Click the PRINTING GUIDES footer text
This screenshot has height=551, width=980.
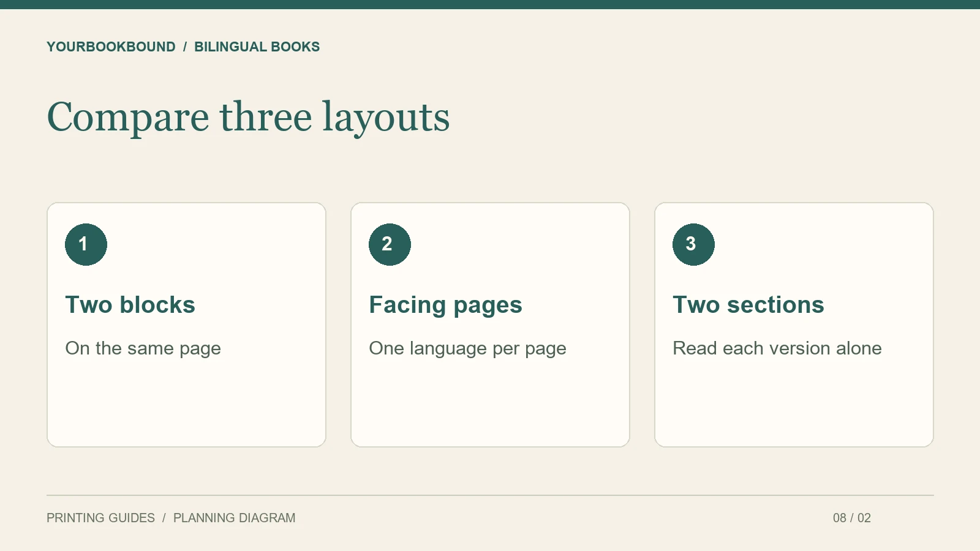click(100, 518)
